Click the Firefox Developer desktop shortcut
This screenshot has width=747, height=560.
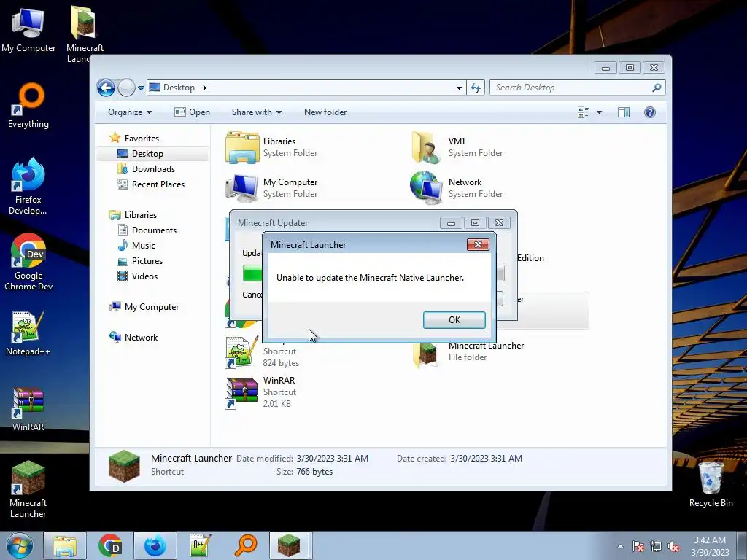click(28, 186)
